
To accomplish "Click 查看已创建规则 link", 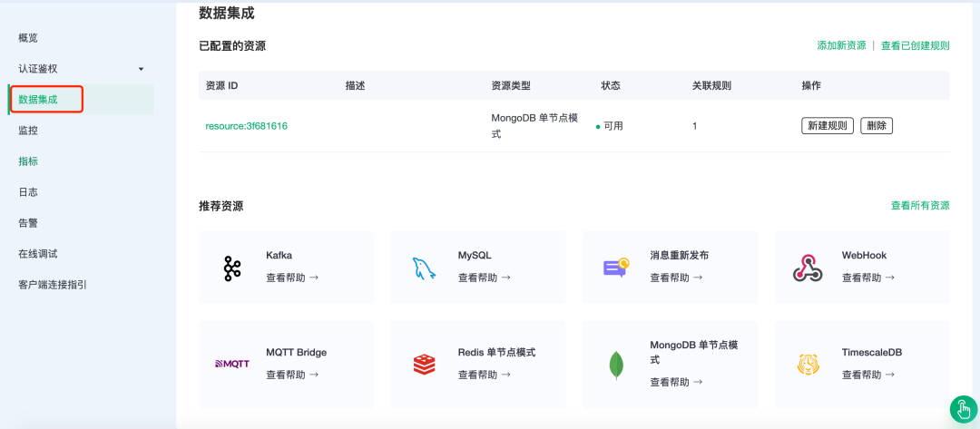I will (915, 45).
